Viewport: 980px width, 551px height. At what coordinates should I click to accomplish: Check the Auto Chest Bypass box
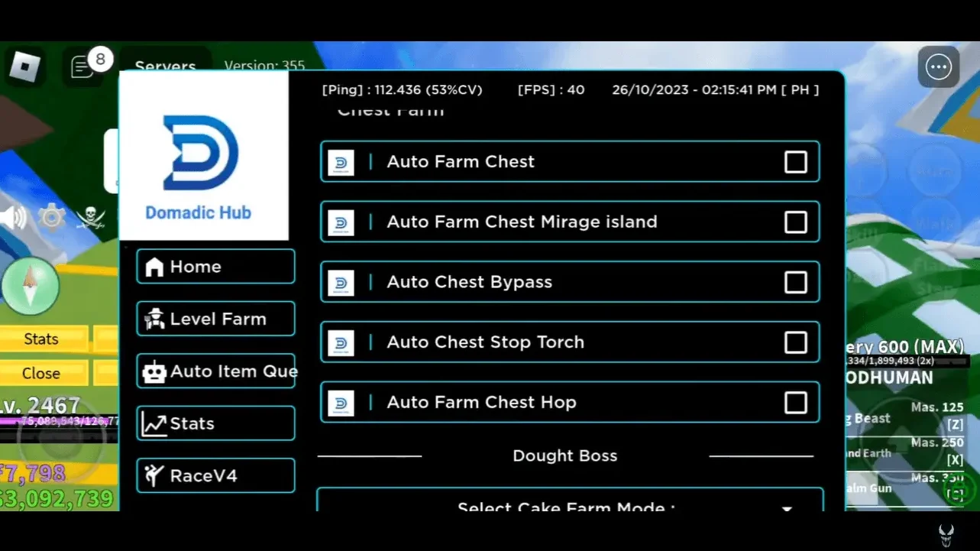point(795,283)
